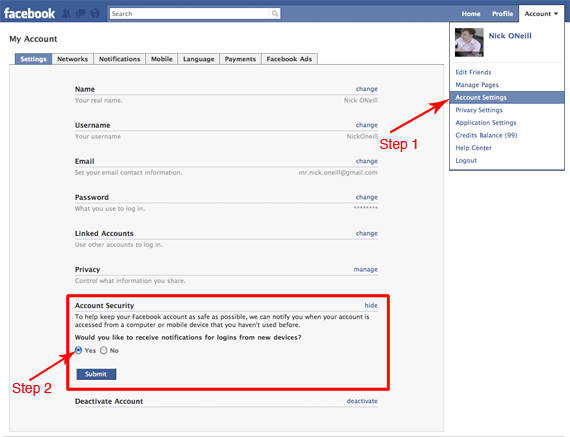Image resolution: width=570 pixels, height=437 pixels.
Task: Open friend requests icon in header
Action: [x=67, y=13]
